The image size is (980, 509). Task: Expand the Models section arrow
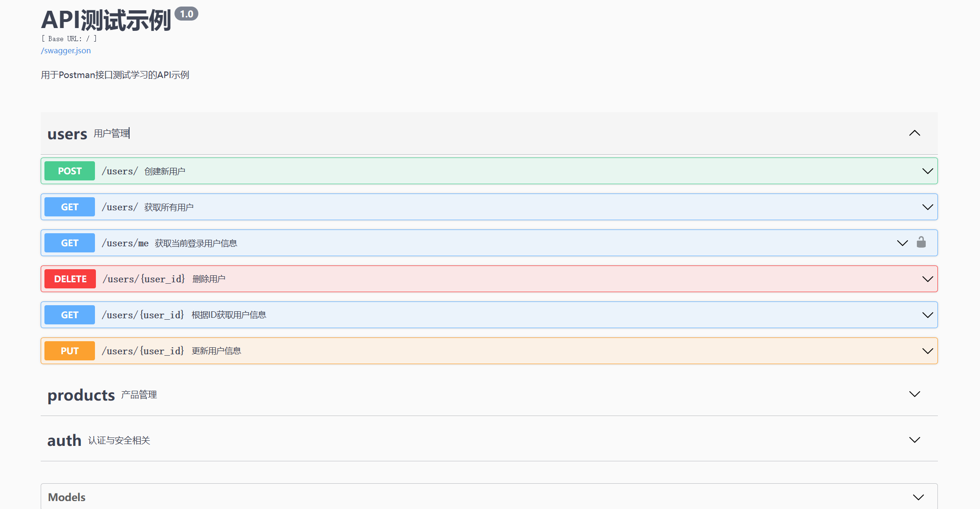[x=918, y=497]
